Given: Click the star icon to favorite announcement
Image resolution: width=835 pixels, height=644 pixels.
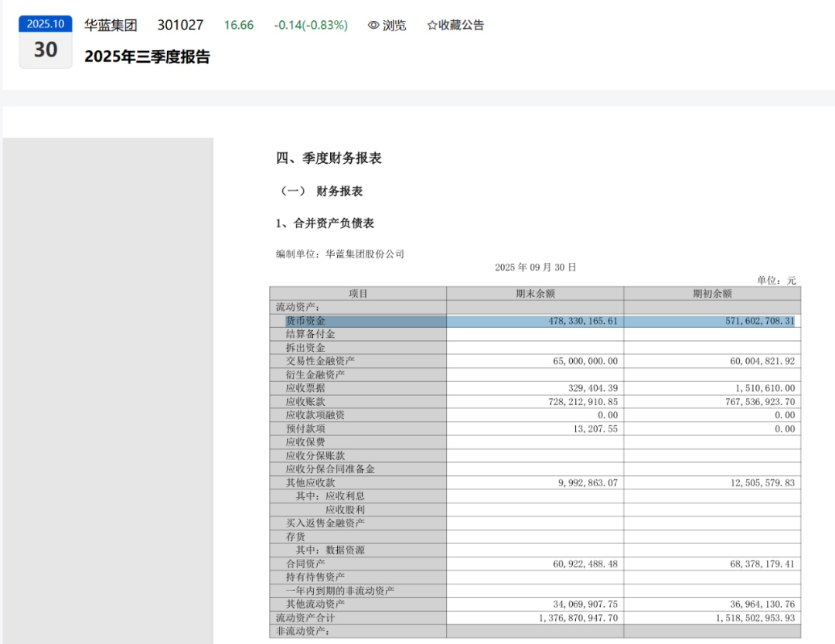Looking at the screenshot, I should pos(432,25).
